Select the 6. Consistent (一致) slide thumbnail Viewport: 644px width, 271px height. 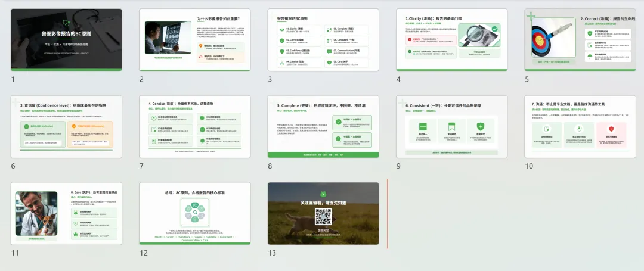click(x=452, y=127)
